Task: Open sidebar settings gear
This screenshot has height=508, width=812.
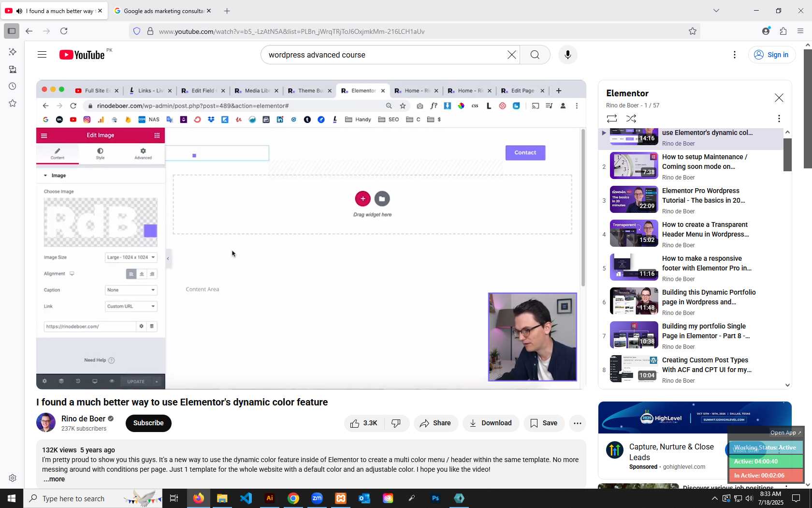Action: point(13,478)
